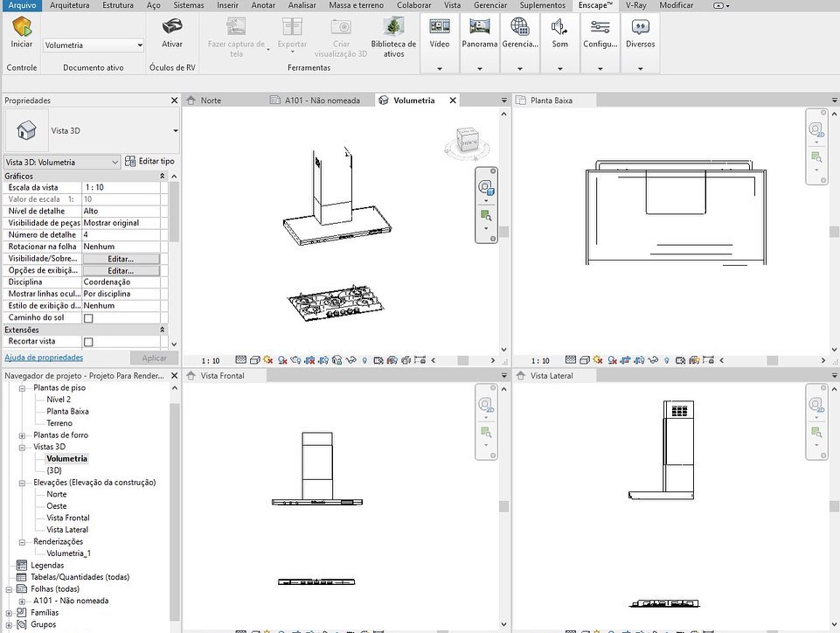Open the Configu... settings icon

[600, 26]
